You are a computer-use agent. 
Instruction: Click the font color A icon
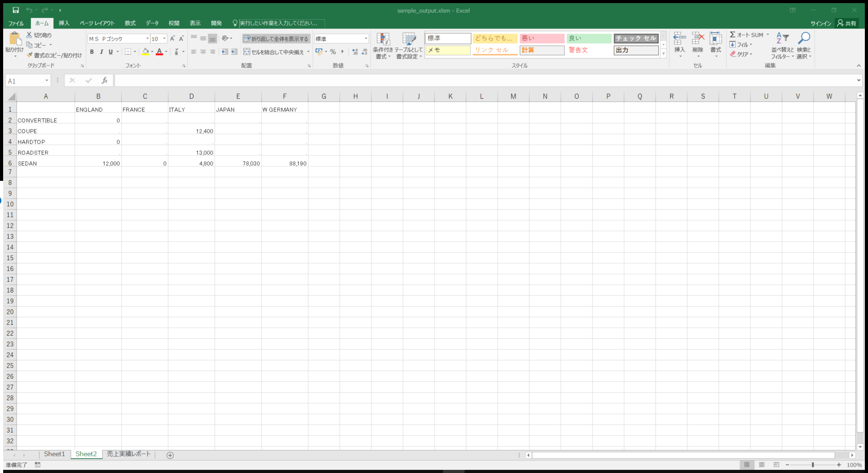(x=159, y=52)
